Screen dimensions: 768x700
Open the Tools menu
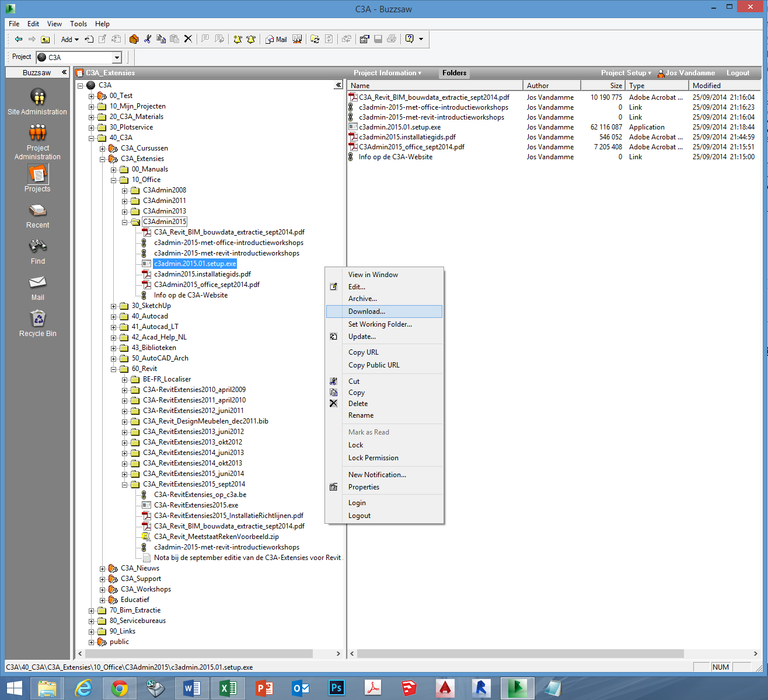(x=78, y=24)
